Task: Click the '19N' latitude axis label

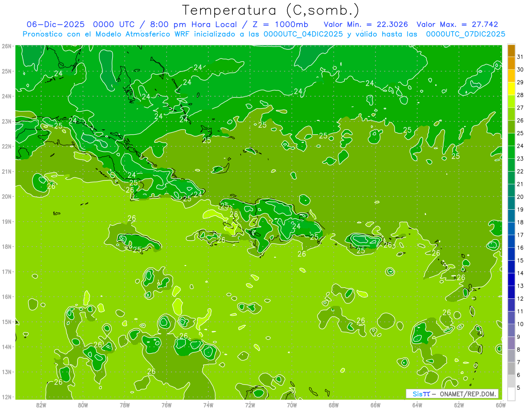Action: pyautogui.click(x=6, y=221)
